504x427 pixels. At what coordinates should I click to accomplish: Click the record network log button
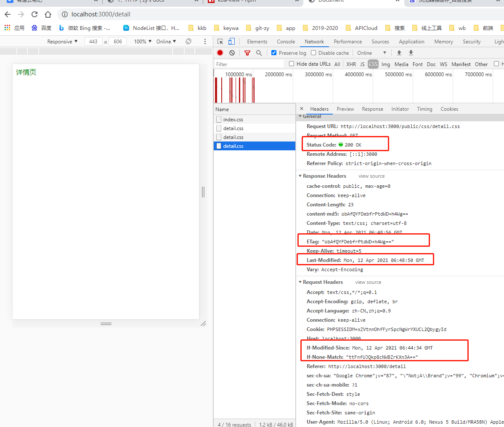[220, 53]
